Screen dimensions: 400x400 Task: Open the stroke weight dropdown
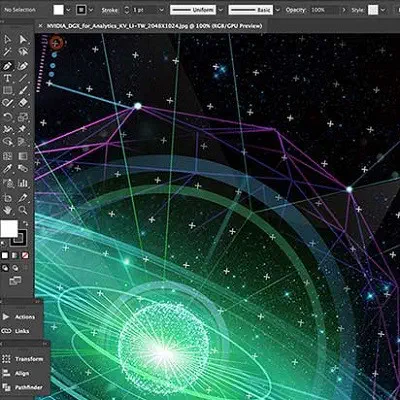(x=161, y=10)
